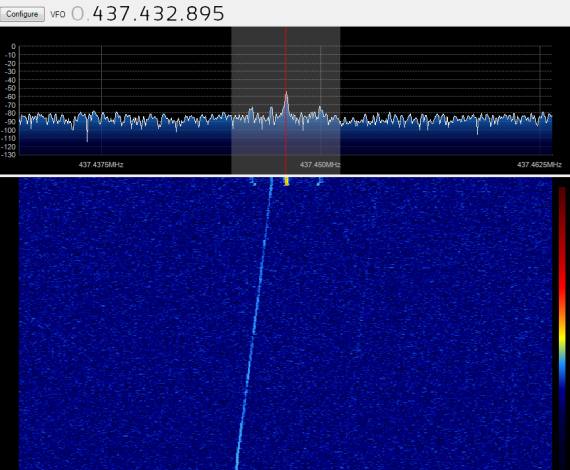
Task: Click the VFO label text
Action: (x=58, y=15)
